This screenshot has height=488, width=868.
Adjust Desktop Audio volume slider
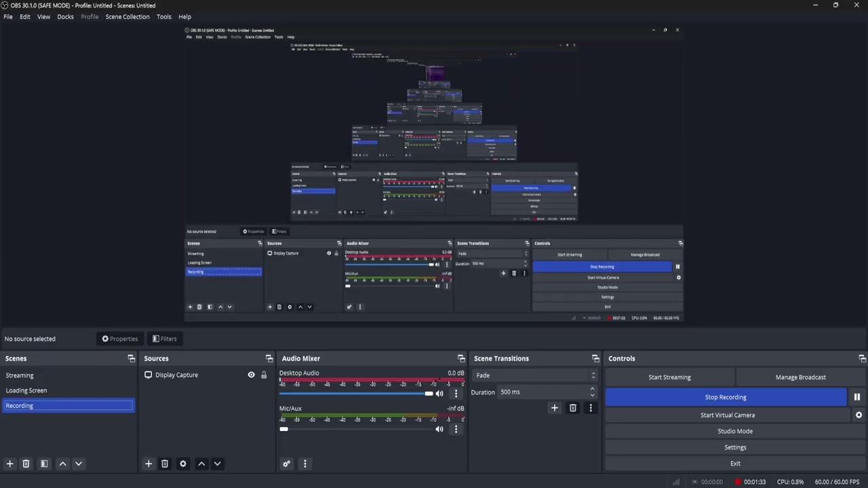(x=356, y=393)
